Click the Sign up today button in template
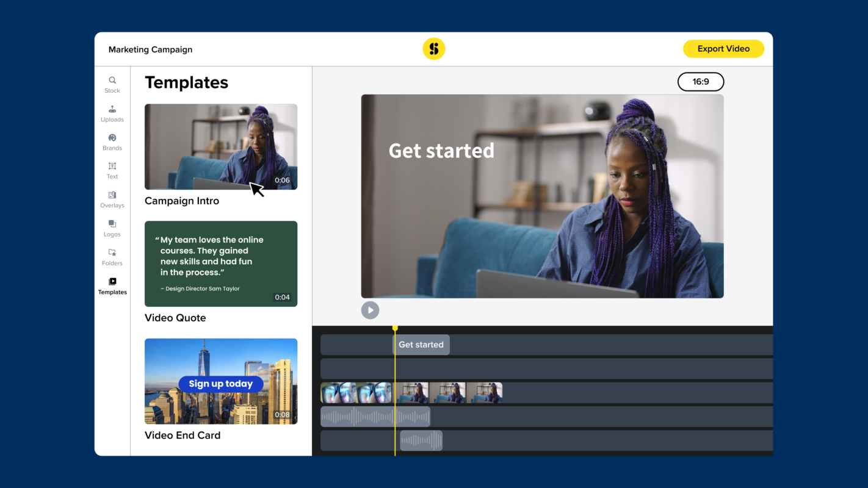The height and width of the screenshot is (488, 868). click(x=220, y=384)
